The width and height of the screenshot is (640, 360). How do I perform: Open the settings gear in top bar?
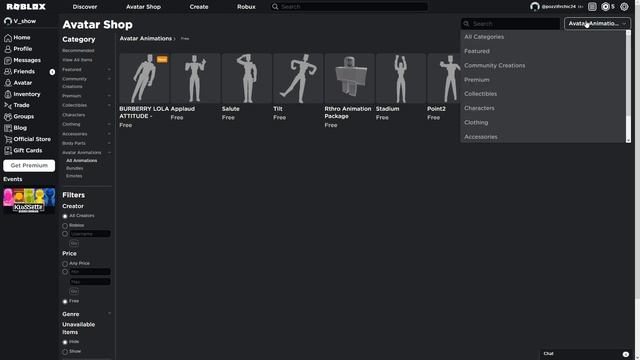point(624,7)
